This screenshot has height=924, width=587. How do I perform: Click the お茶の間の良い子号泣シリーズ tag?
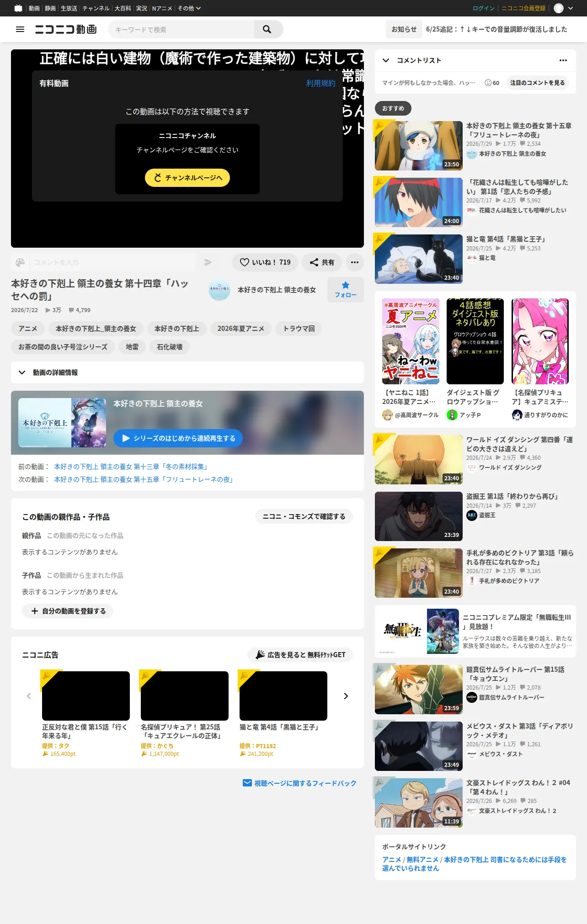(63, 347)
